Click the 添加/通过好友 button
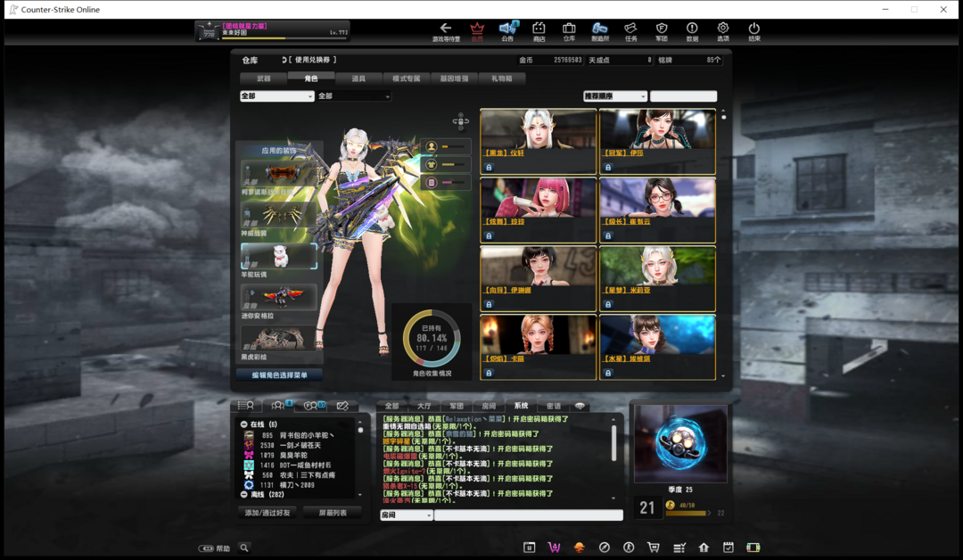963x560 pixels. (x=267, y=513)
